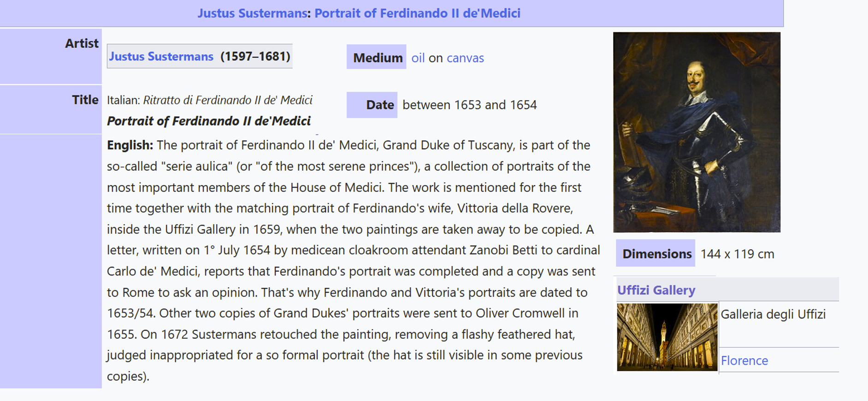Image resolution: width=868 pixels, height=401 pixels.
Task: Click the '144 x 119 cm' dimensions value
Action: [737, 254]
